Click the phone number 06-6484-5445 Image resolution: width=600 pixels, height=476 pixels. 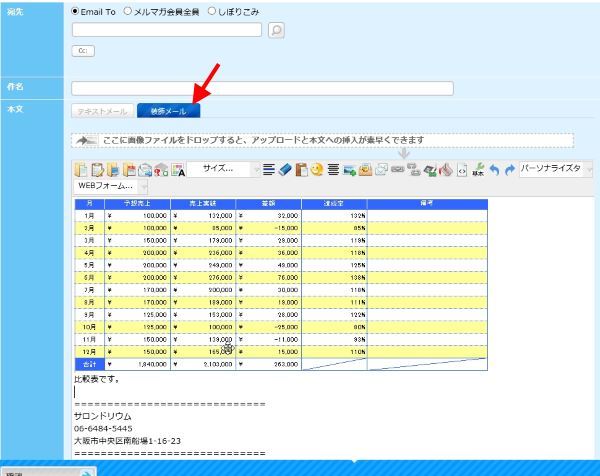(103, 429)
